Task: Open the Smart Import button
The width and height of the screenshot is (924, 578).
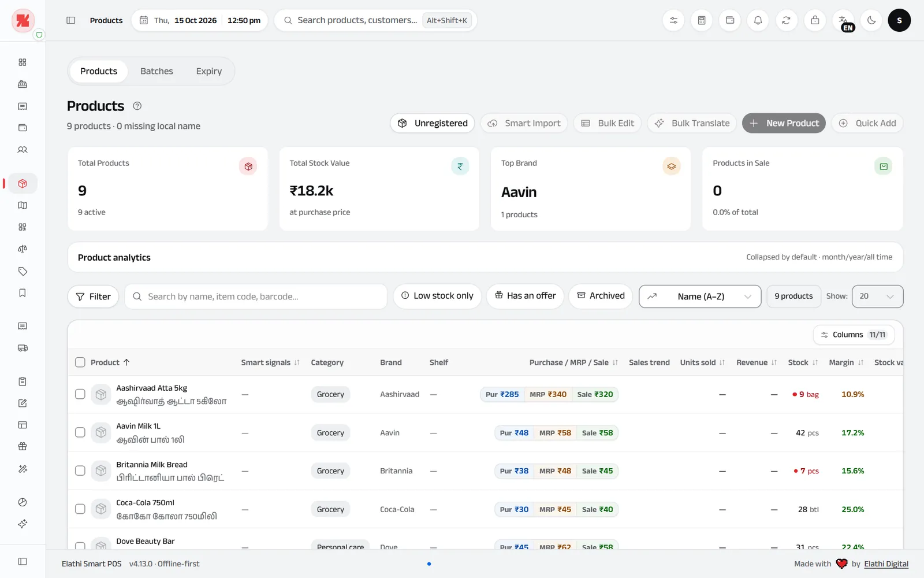Action: 524,123
